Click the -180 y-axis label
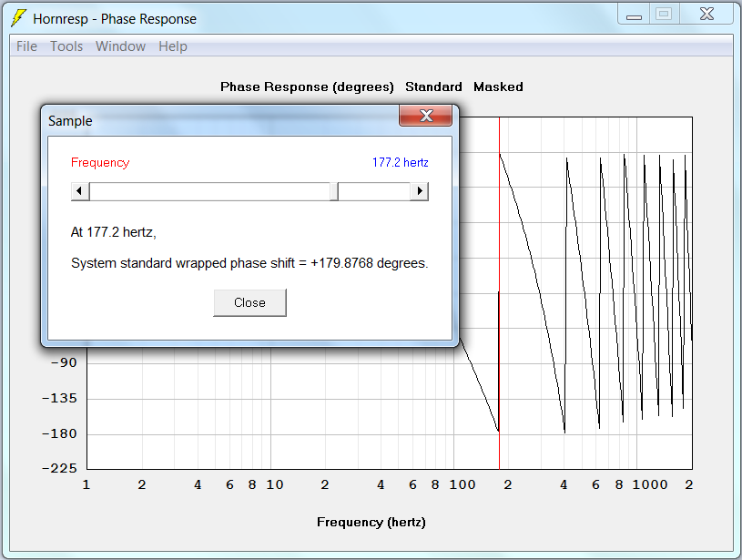The image size is (742, 560). 59,433
